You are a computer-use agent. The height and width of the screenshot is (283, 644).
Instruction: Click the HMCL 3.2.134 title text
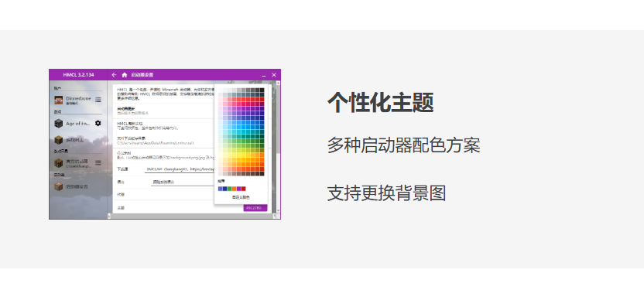coord(78,75)
